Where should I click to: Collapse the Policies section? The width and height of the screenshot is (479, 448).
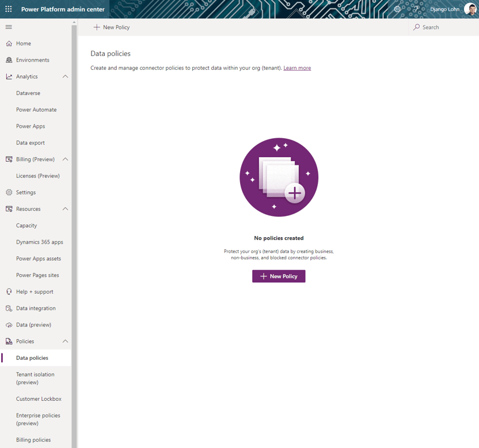[x=65, y=341]
